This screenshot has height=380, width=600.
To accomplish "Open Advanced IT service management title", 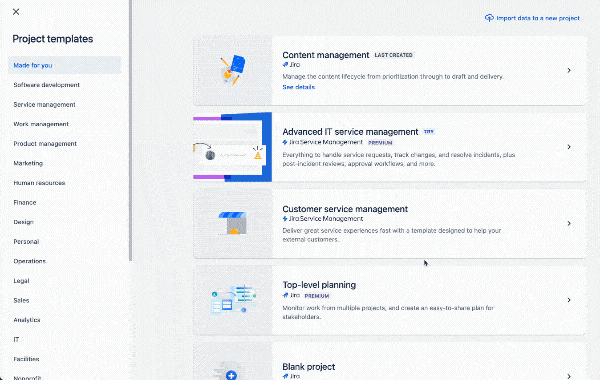I will [350, 132].
